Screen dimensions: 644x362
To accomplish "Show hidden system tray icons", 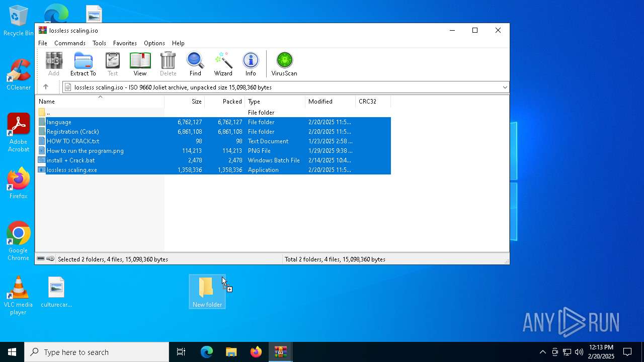I will point(542,352).
